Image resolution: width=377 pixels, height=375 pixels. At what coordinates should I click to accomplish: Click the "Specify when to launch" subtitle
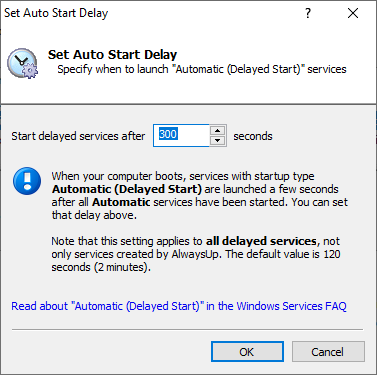(x=202, y=69)
